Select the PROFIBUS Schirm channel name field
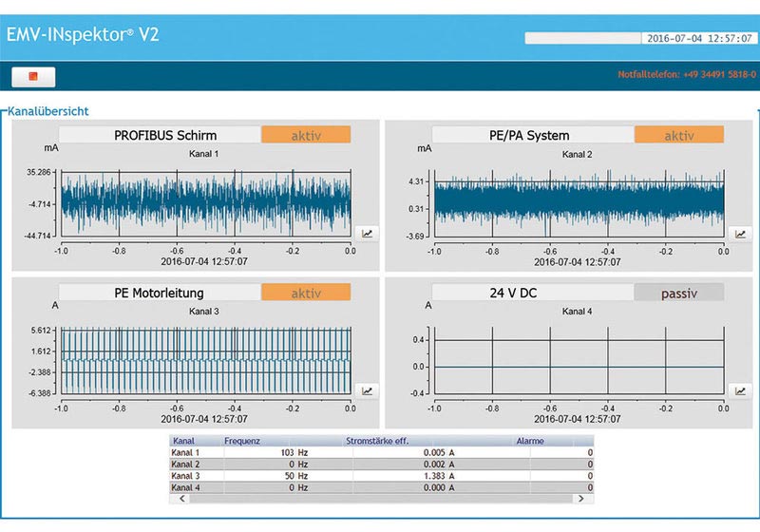 [x=160, y=135]
